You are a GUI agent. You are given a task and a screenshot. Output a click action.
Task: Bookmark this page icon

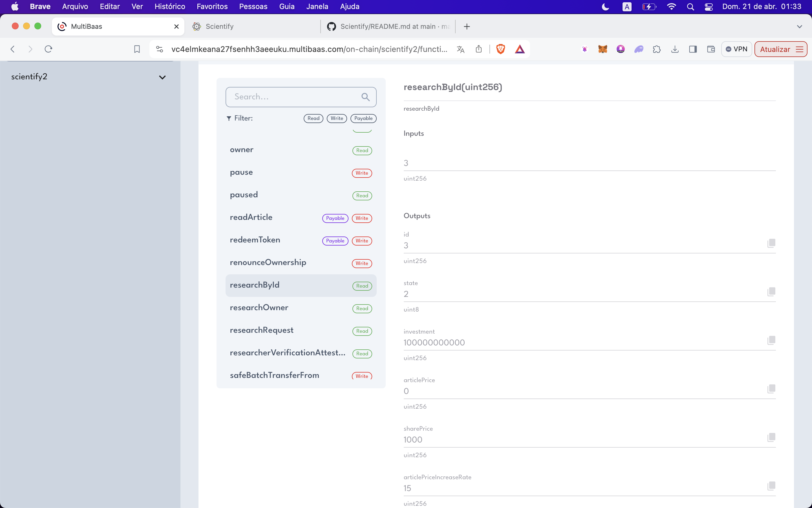click(137, 49)
